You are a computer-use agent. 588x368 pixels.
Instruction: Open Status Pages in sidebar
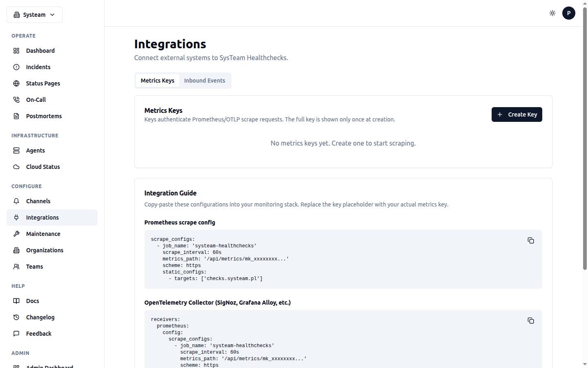coord(52,83)
